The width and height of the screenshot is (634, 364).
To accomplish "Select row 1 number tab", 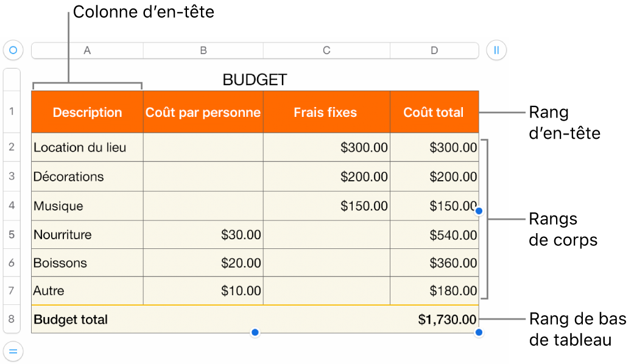I will pyautogui.click(x=12, y=112).
